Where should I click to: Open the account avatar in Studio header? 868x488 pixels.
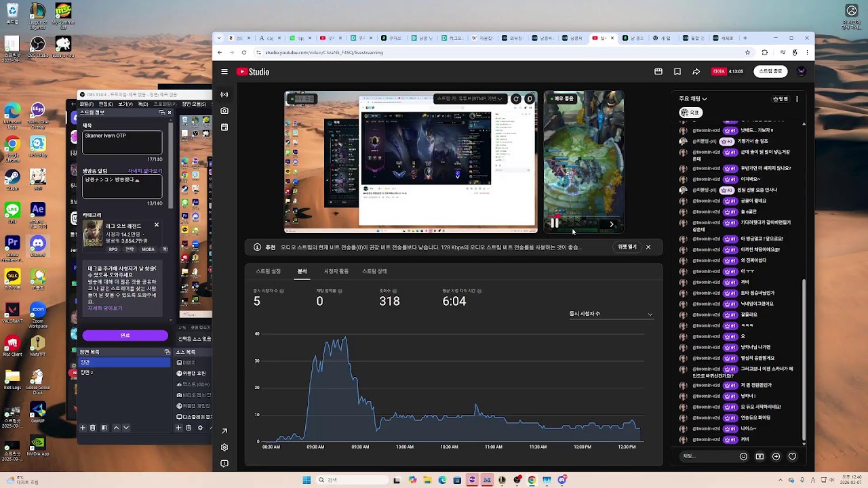[801, 71]
